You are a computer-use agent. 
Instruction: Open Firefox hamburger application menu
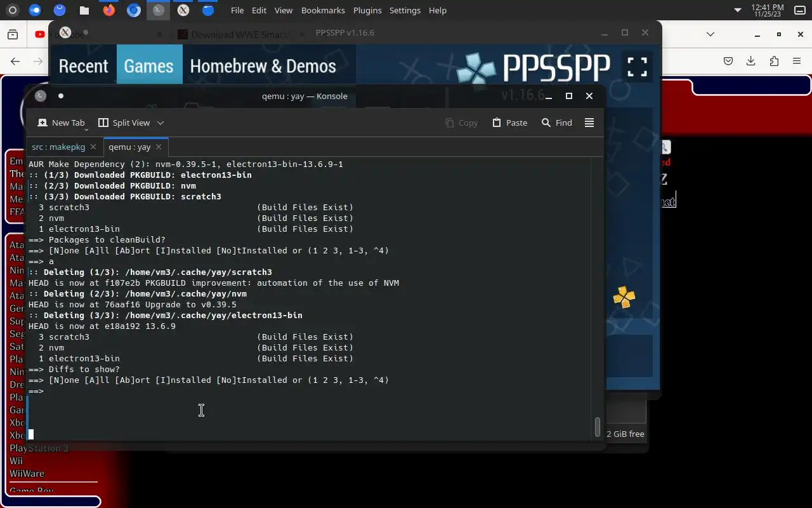pyautogui.click(x=797, y=61)
